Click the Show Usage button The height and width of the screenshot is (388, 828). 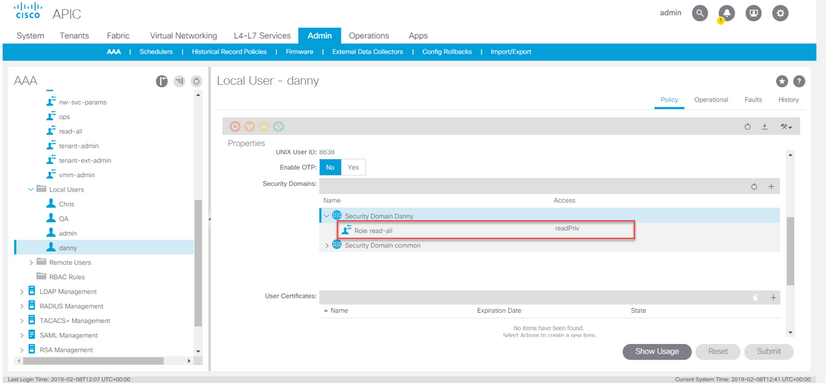tap(657, 352)
